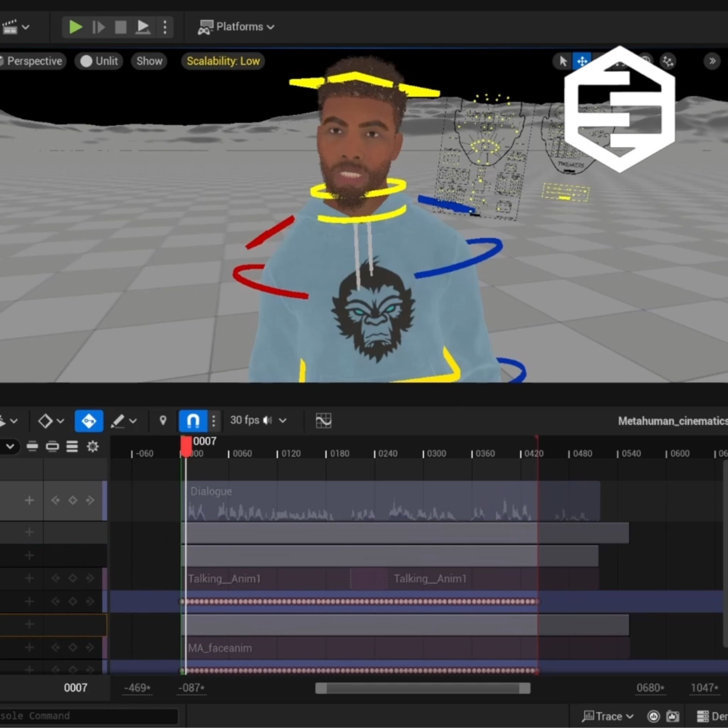Click the round icon right of Trace

[x=654, y=716]
